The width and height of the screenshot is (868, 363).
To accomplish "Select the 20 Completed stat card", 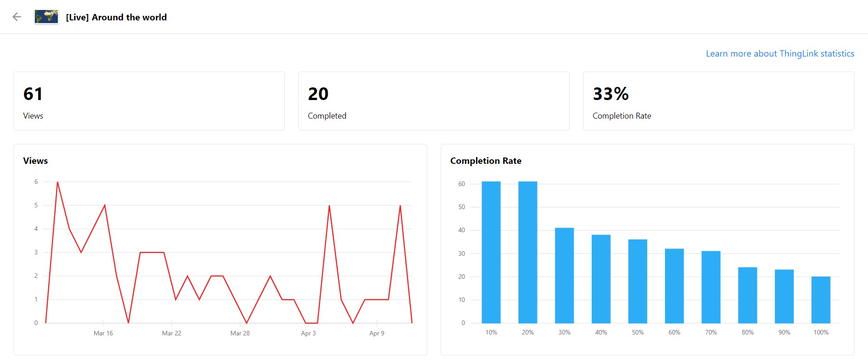I will coord(434,101).
